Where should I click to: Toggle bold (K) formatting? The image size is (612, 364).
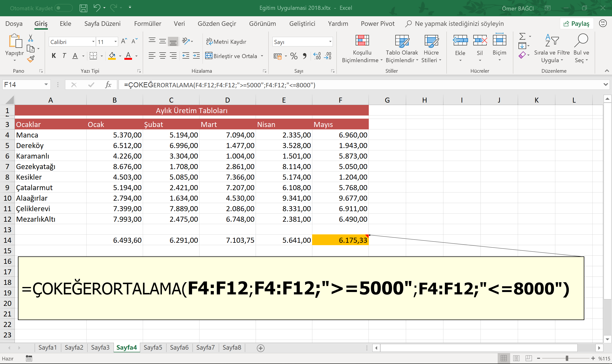(x=54, y=56)
